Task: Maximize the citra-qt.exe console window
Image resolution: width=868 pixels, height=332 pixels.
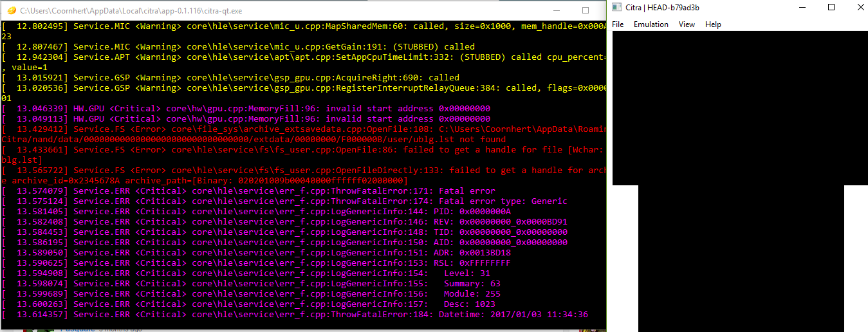Action: click(x=586, y=10)
